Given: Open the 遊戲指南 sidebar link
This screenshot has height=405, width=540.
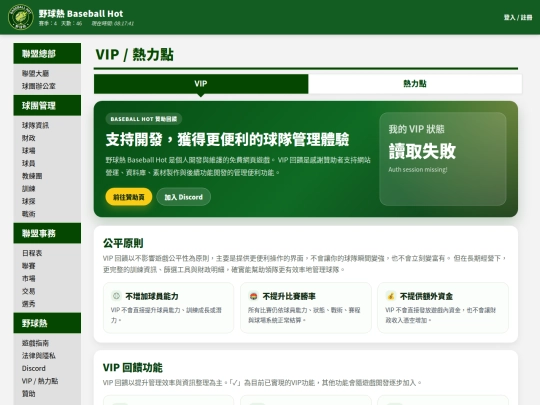Looking at the screenshot, I should [35, 343].
